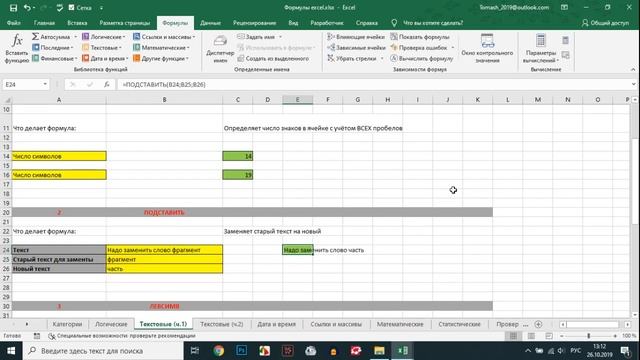Click the formula bar input

coord(373,84)
